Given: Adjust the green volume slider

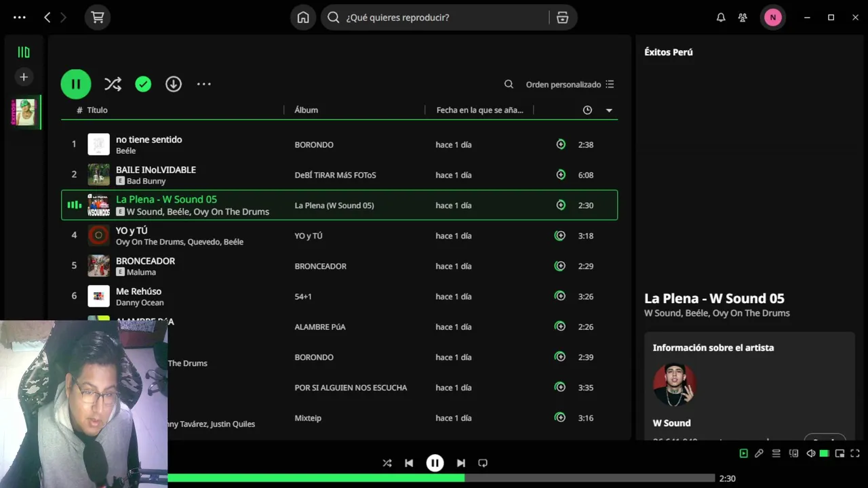Looking at the screenshot, I should click(x=825, y=453).
